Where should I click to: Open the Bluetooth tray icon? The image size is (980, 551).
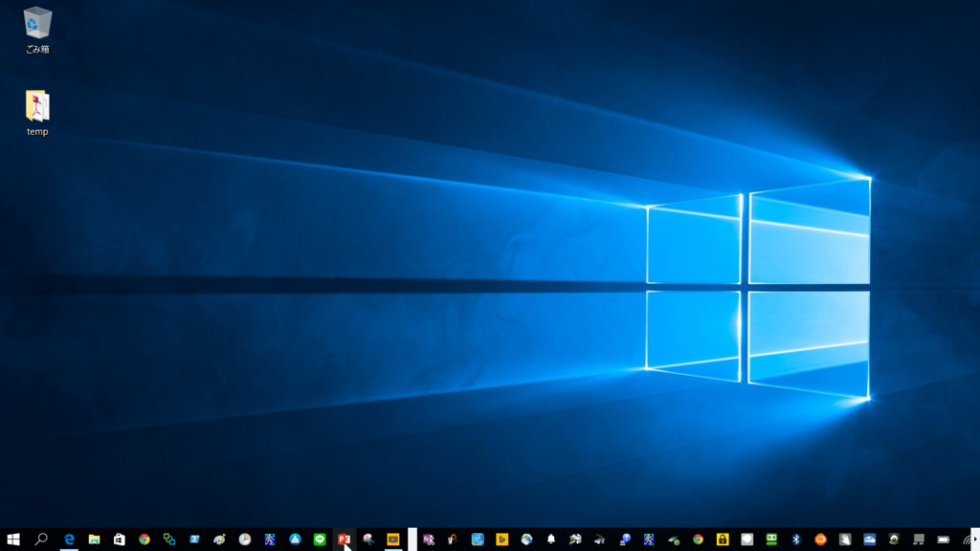pyautogui.click(x=796, y=540)
